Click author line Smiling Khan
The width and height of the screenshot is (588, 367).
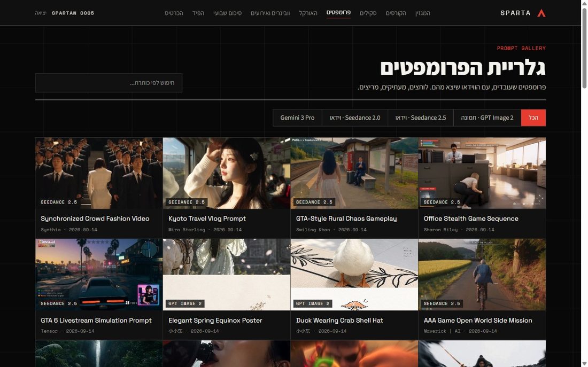[331, 229]
